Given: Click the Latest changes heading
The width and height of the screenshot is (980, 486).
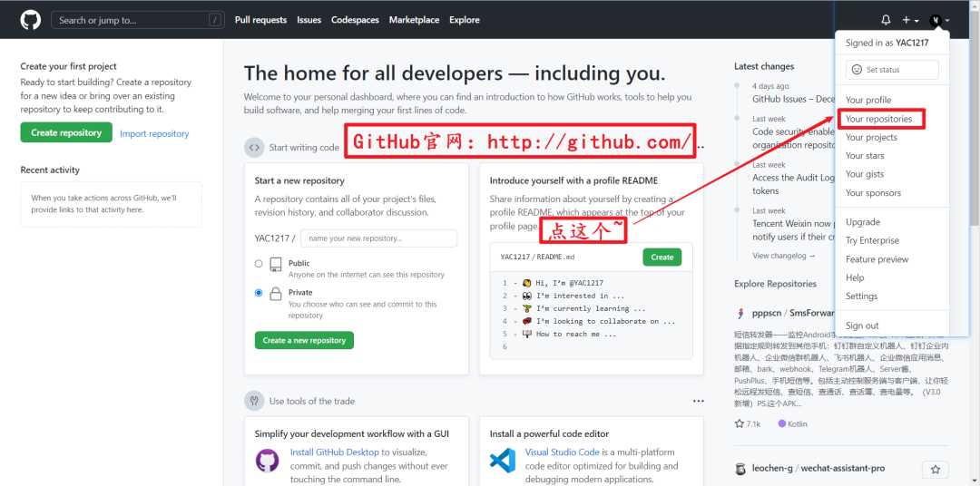Looking at the screenshot, I should coord(764,66).
